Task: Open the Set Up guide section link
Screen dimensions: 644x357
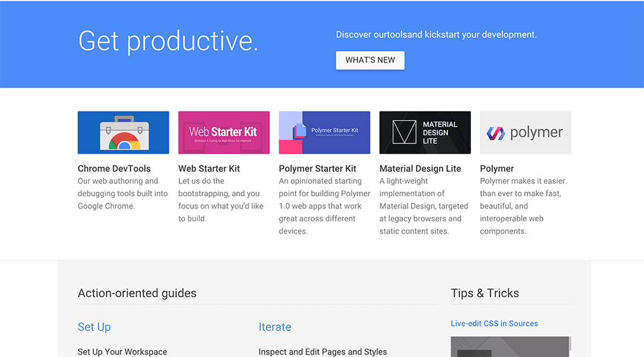Action: pyautogui.click(x=94, y=327)
